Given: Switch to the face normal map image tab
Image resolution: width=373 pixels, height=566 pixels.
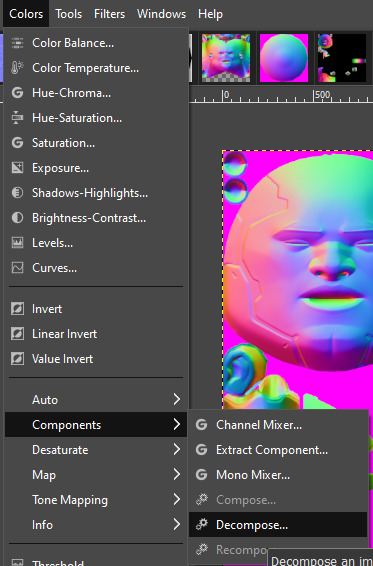Looking at the screenshot, I should [226, 58].
